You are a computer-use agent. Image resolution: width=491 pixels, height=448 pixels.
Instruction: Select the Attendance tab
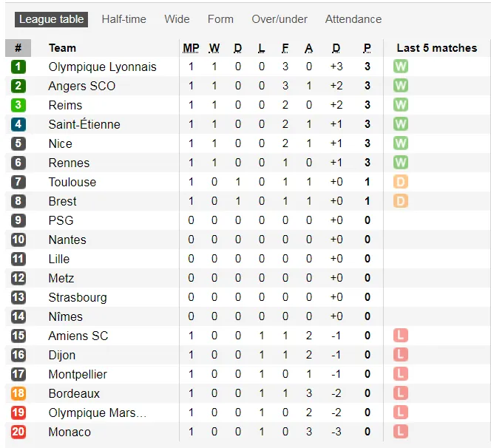[x=353, y=19]
